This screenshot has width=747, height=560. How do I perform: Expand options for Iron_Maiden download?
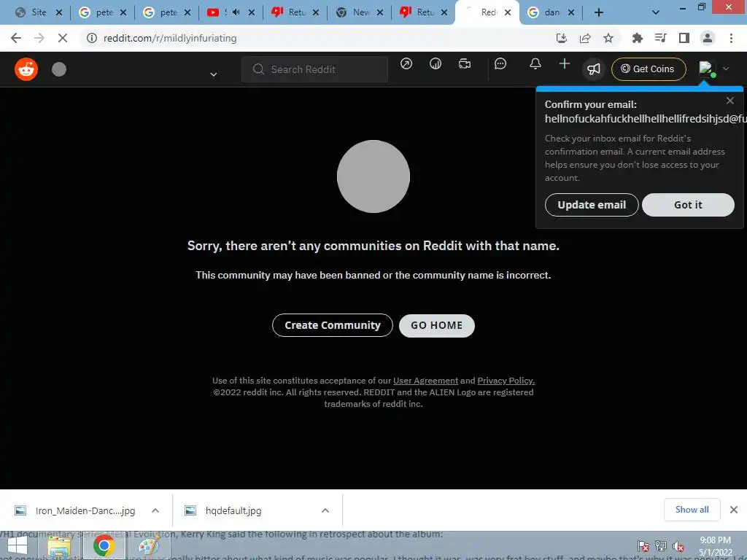tap(155, 510)
